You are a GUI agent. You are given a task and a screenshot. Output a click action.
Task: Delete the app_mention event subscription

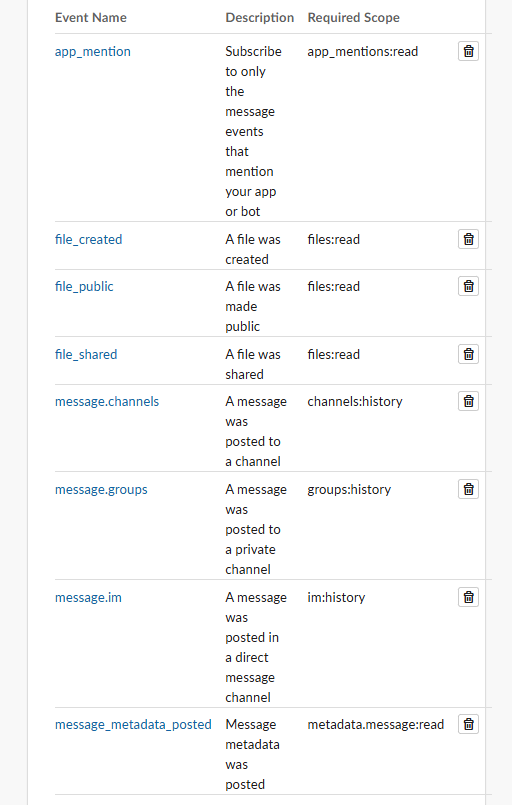click(x=468, y=51)
